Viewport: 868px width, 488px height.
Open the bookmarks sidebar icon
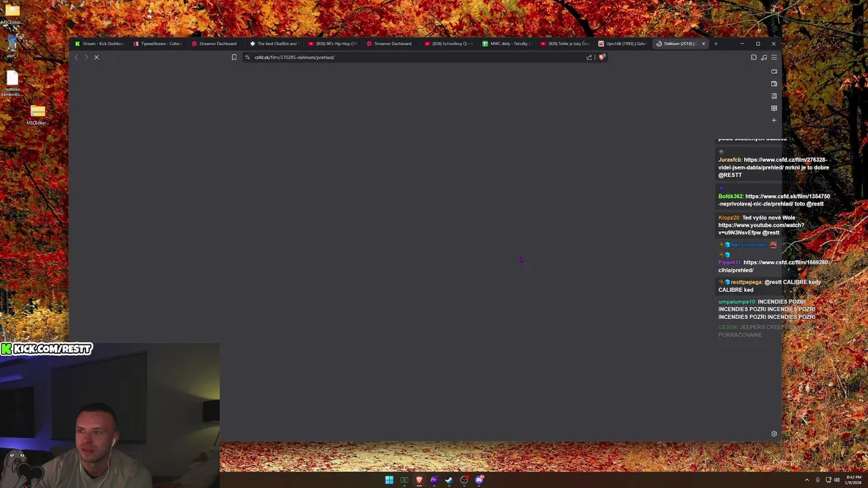click(x=774, y=96)
